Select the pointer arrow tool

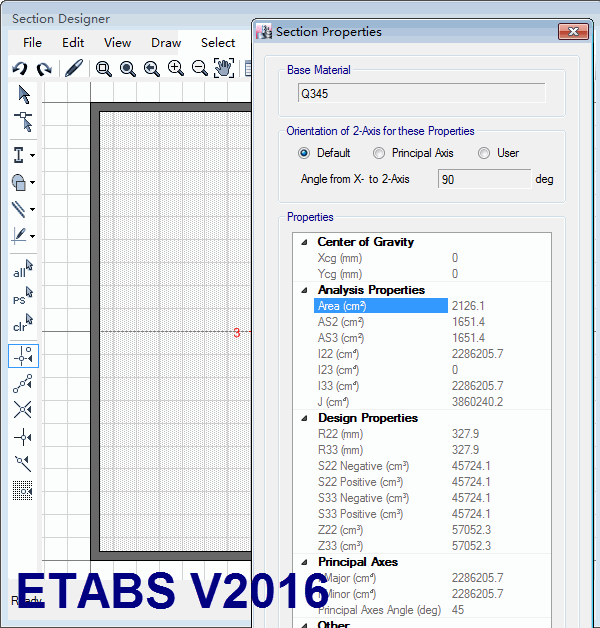tap(24, 95)
